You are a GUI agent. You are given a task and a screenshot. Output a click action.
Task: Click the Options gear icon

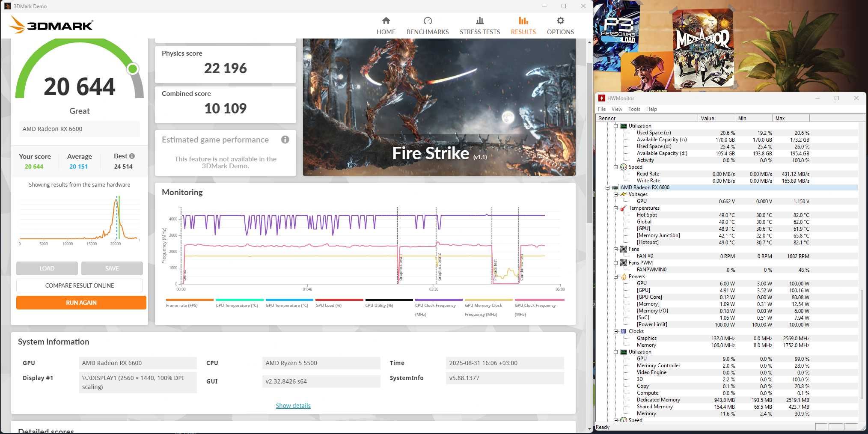click(x=560, y=21)
